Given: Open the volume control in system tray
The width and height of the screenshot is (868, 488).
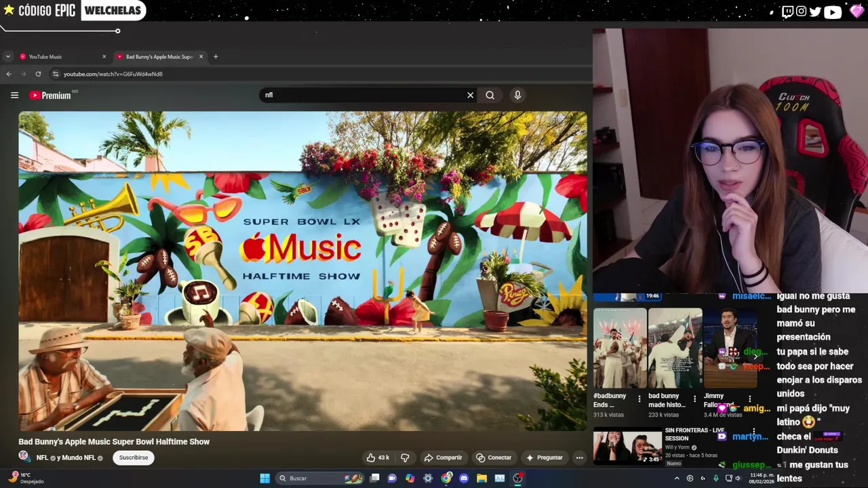Looking at the screenshot, I should (738, 479).
